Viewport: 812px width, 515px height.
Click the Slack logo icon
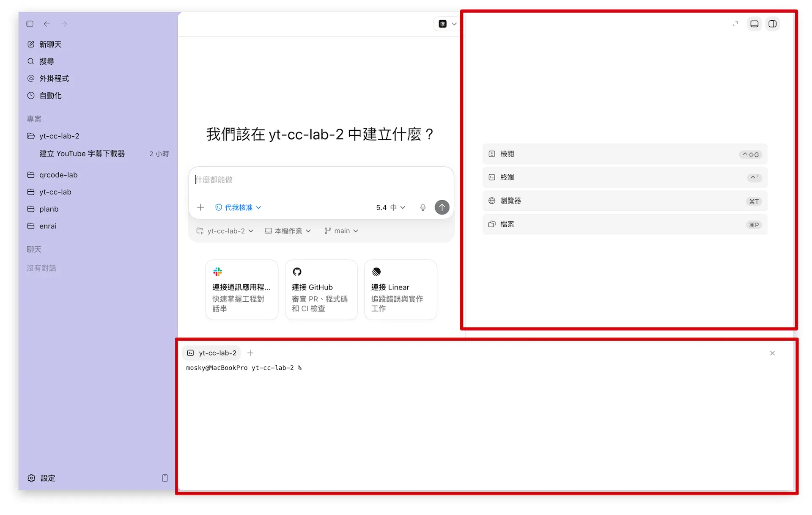pos(218,272)
